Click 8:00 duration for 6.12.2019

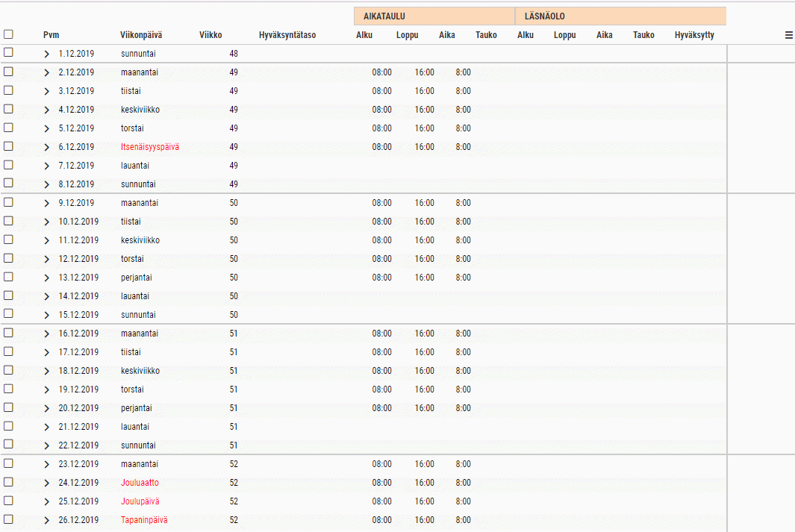463,147
